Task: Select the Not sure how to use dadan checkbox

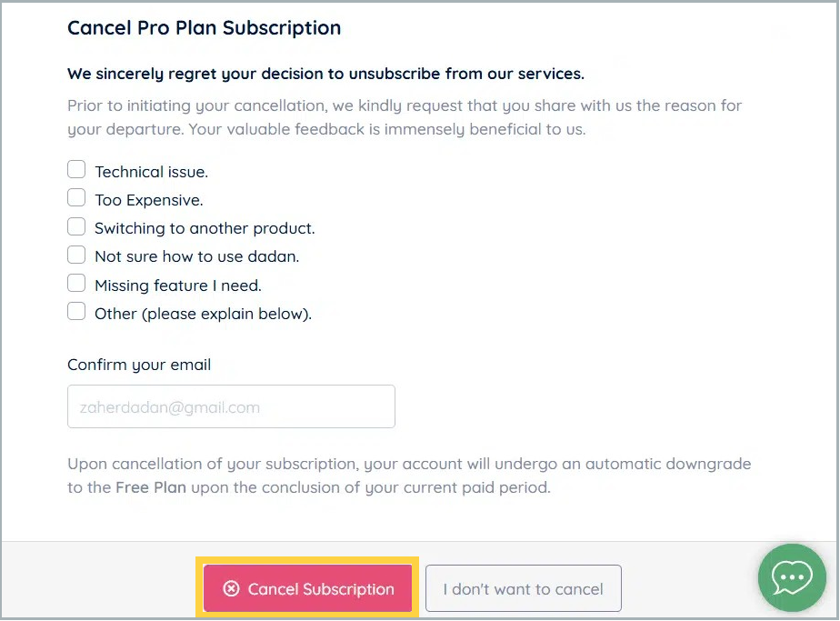Action: 77,255
